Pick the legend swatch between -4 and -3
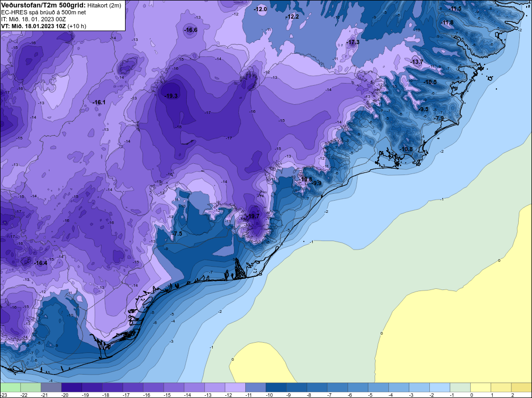532x398 pixels. pyautogui.click(x=399, y=387)
